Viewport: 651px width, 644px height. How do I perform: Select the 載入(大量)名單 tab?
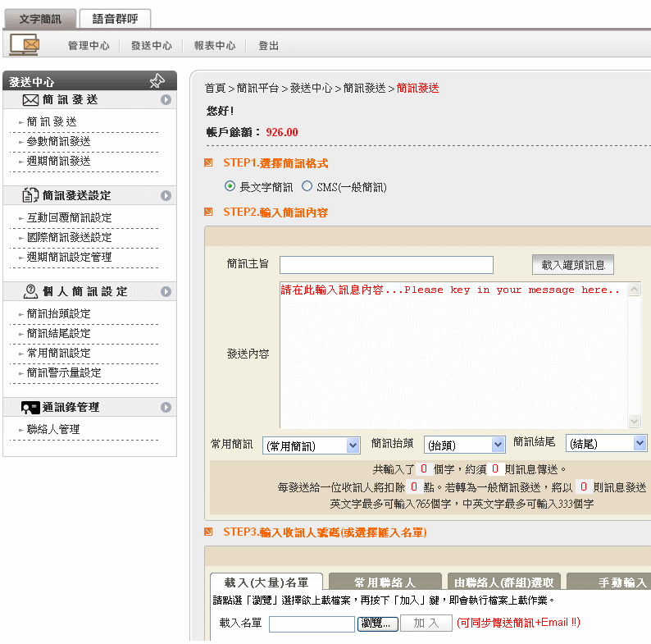point(266,582)
